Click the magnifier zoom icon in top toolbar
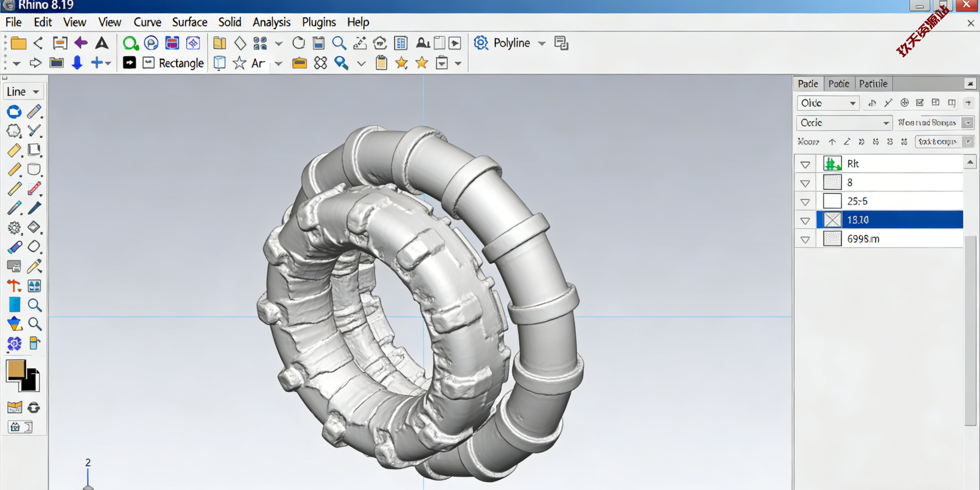This screenshot has height=490, width=980. 339,43
